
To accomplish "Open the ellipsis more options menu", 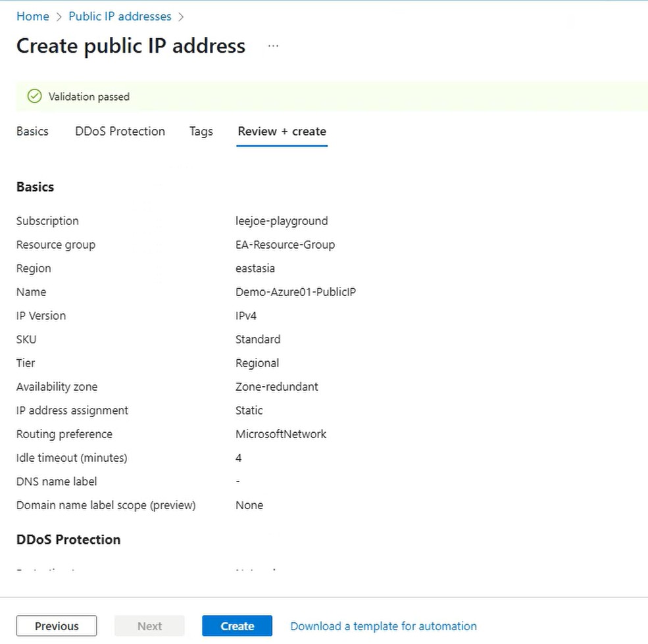I will point(274,46).
